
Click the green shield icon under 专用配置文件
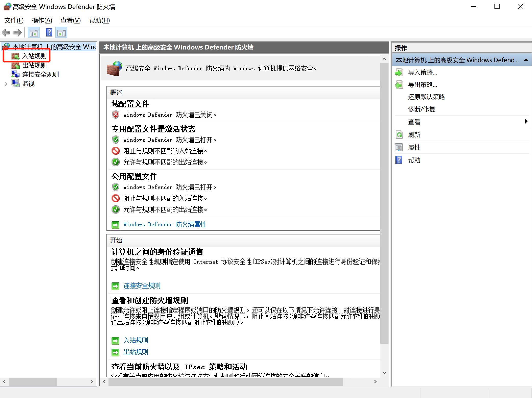pos(116,140)
